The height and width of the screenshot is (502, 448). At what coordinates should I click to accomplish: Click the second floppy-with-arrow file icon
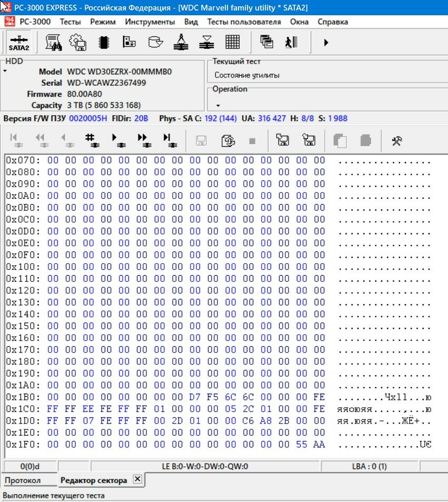click(309, 140)
